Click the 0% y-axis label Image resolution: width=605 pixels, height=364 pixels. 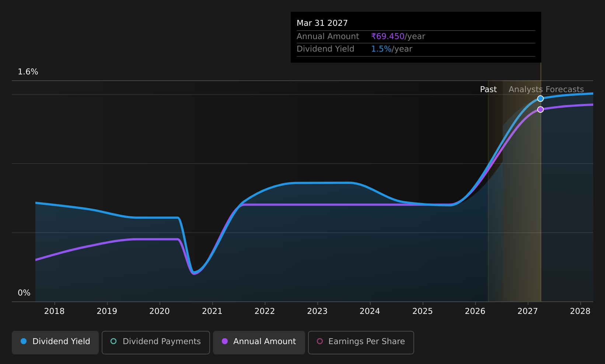point(24,293)
